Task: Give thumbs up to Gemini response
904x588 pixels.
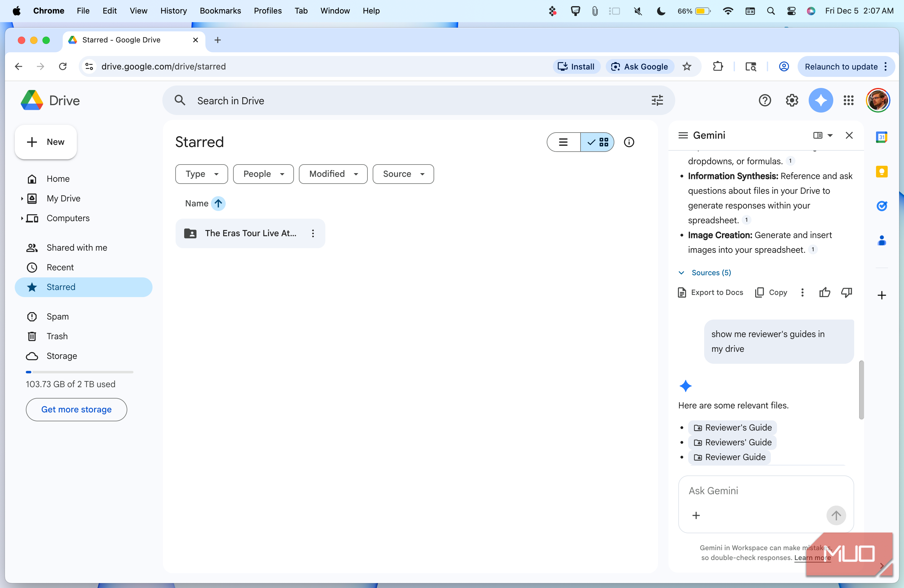Action: point(824,292)
